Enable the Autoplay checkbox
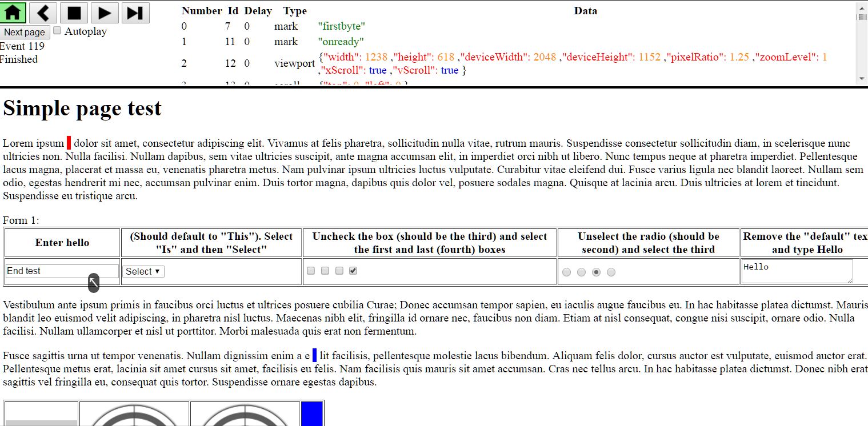 coord(57,31)
